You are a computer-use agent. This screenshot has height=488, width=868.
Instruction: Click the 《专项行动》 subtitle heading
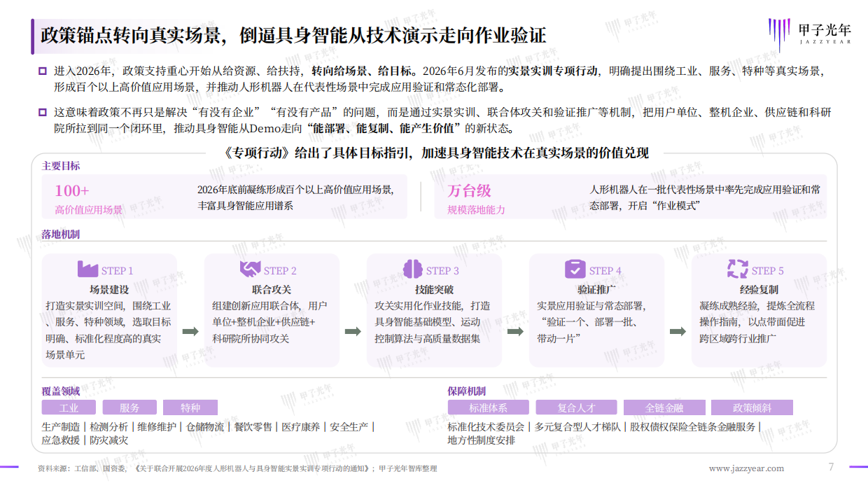[435, 153]
